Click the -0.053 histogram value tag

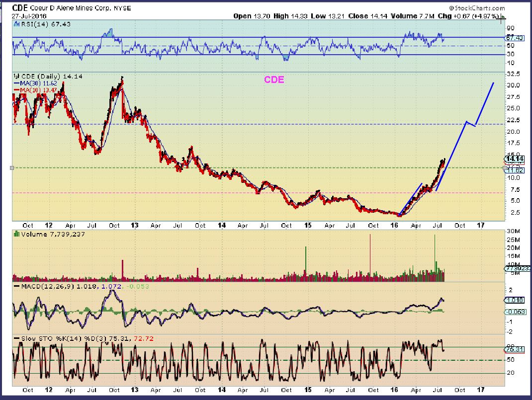(516, 312)
